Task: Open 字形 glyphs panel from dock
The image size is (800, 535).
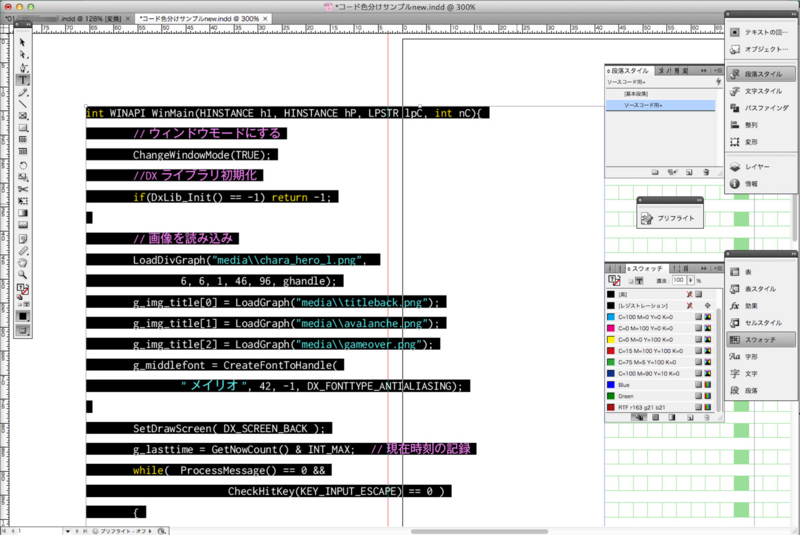Action: [761, 356]
